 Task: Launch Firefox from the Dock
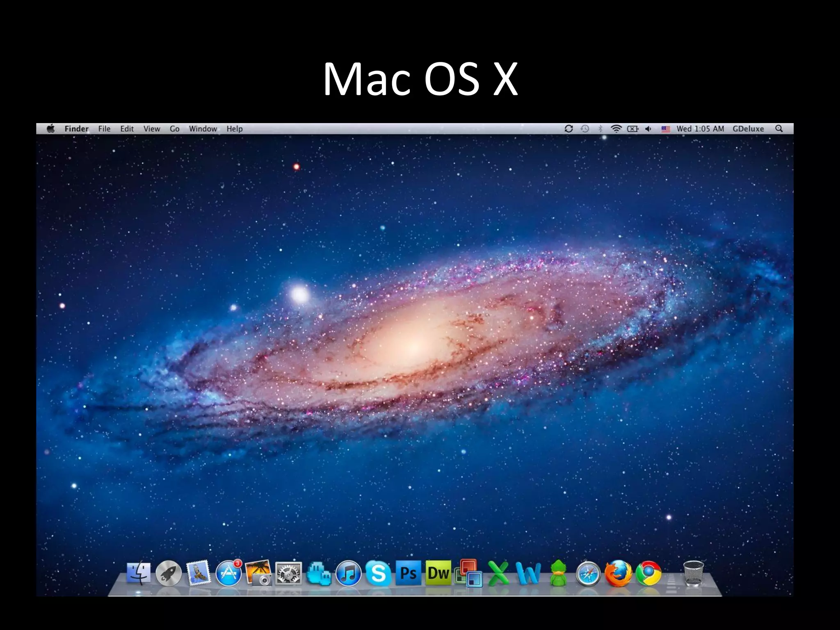click(618, 573)
